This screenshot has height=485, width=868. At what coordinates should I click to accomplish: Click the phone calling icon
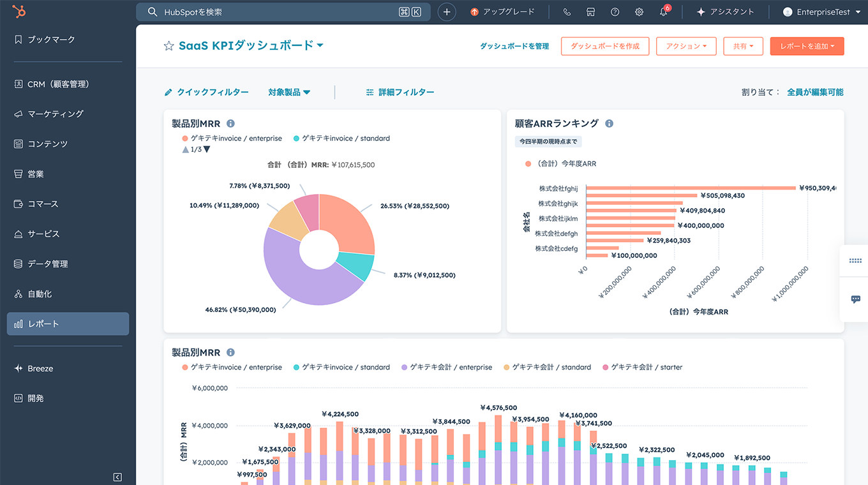click(567, 12)
